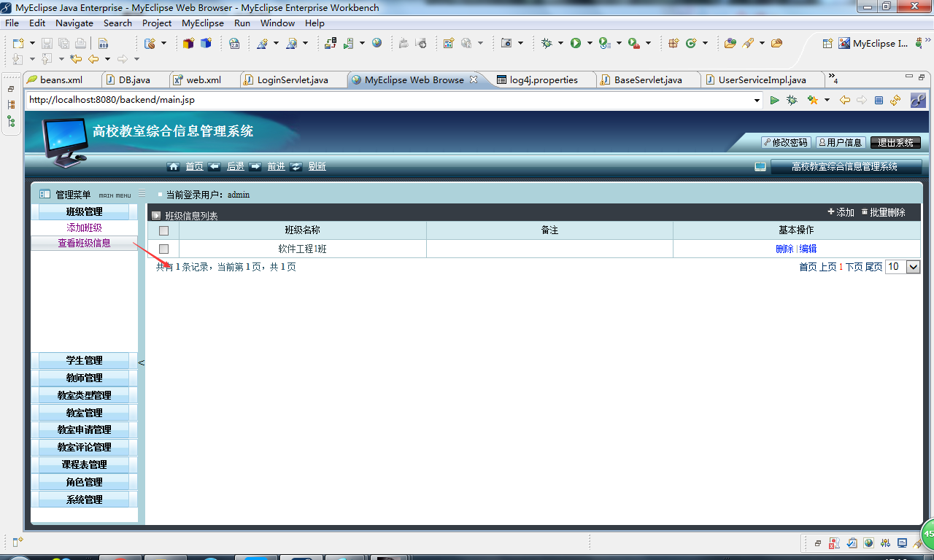This screenshot has height=560, width=934.
Task: Click the 刷新 link in web page nav bar
Action: click(x=317, y=166)
